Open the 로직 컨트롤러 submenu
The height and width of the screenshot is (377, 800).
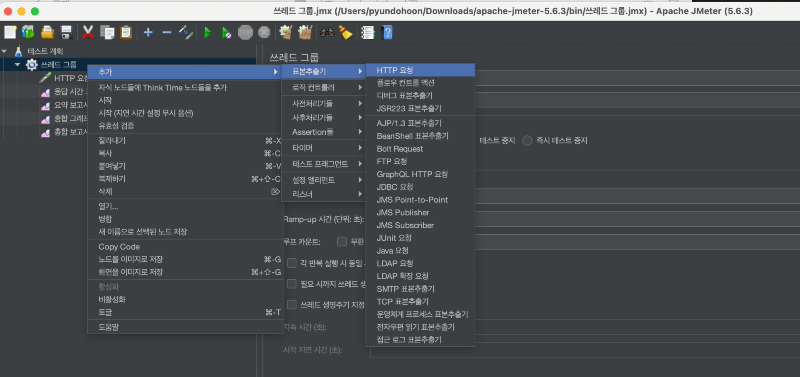point(323,87)
